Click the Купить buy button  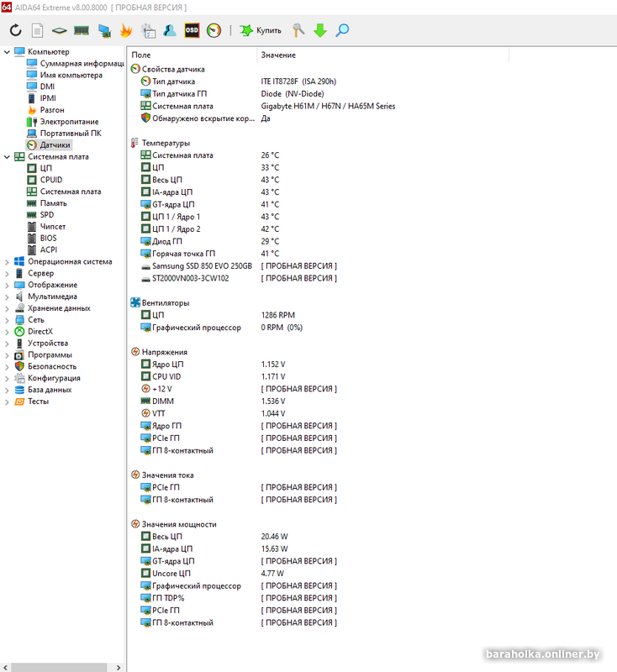point(261,30)
